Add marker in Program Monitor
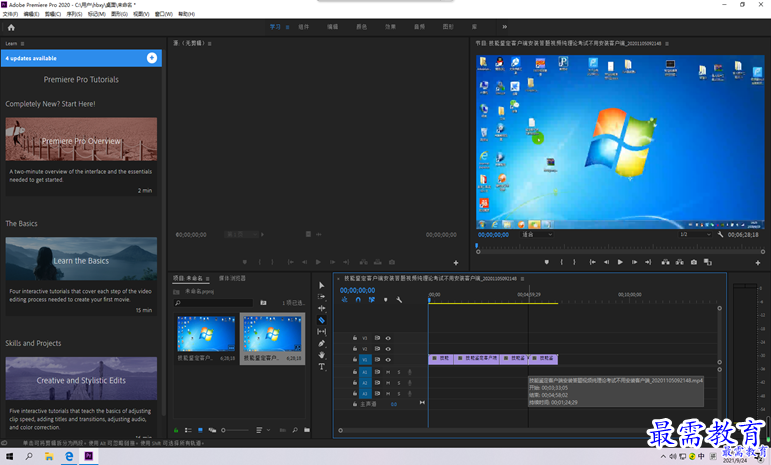Screen dimensions: 771x465 click(x=546, y=262)
